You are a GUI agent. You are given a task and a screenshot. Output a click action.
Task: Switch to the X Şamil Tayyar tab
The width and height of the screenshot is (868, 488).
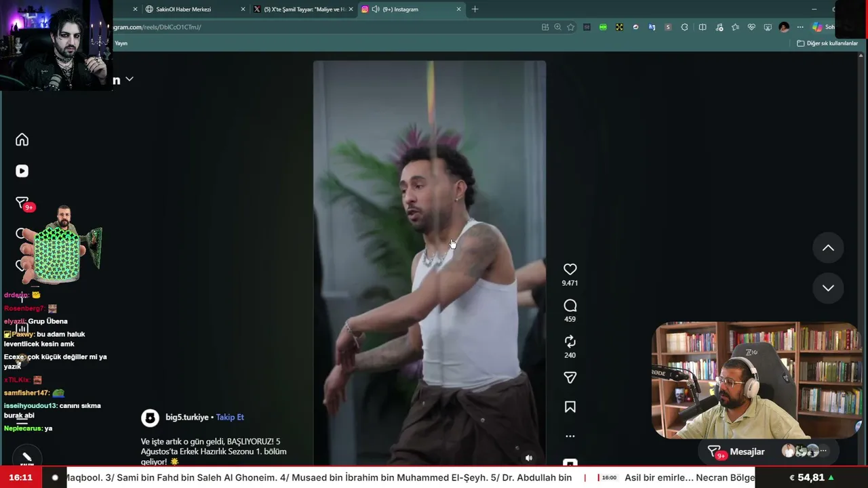[x=304, y=9]
